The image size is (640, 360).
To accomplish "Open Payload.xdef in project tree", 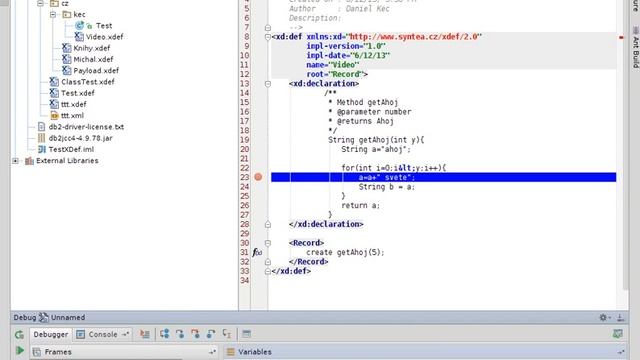I will tap(96, 71).
